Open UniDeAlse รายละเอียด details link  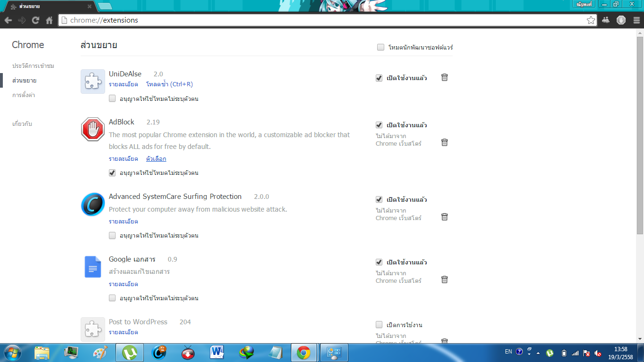tap(124, 84)
